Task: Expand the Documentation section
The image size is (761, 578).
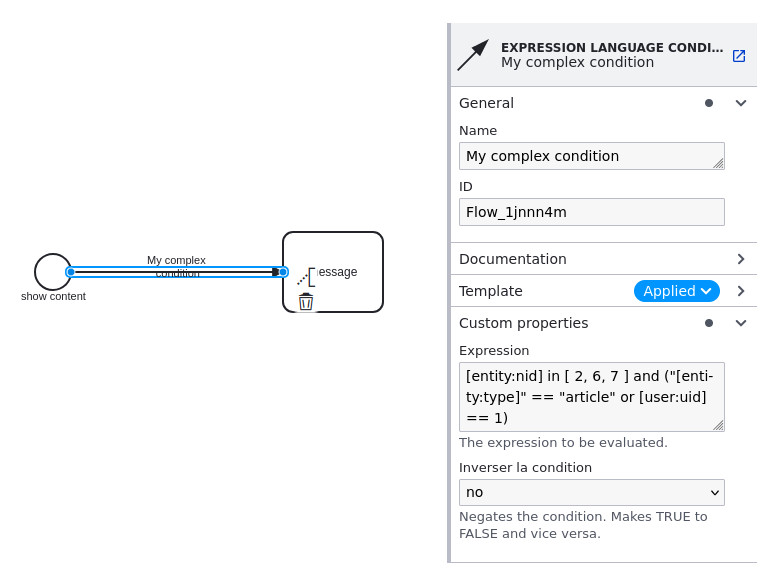Action: [x=604, y=259]
